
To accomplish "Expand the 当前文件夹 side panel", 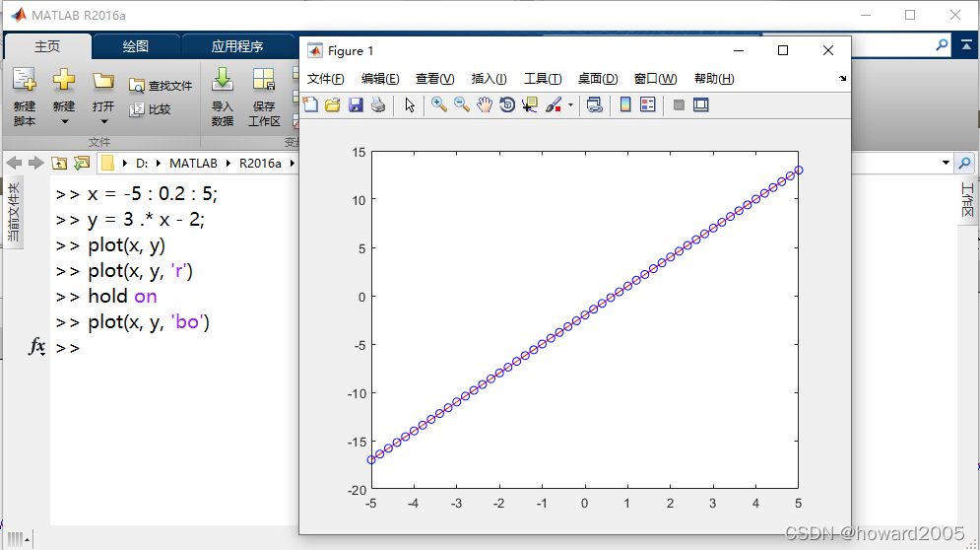I will [13, 213].
